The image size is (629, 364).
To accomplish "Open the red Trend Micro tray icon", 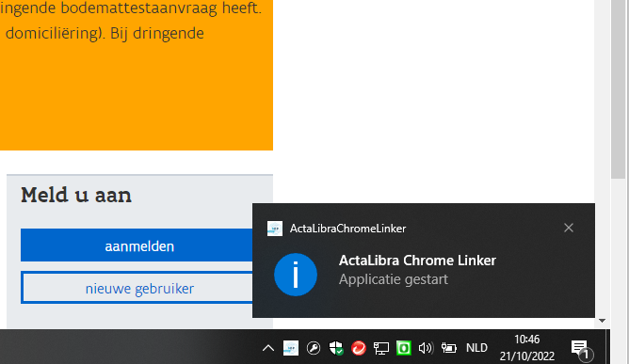I will tap(359, 348).
